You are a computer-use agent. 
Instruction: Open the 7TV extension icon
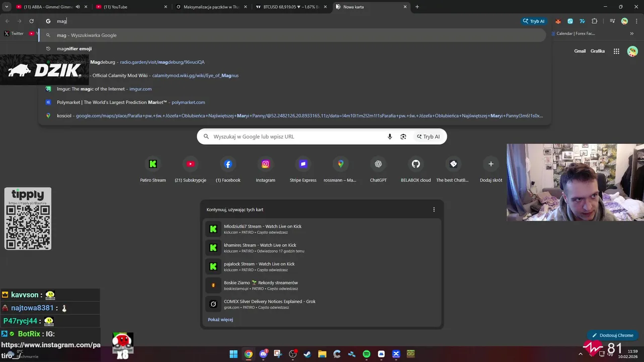coord(582,21)
